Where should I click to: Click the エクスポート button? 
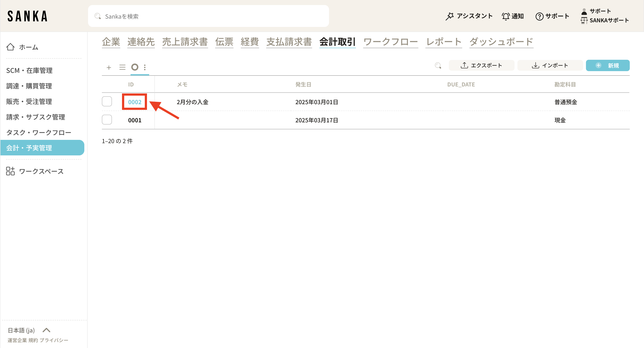click(x=481, y=65)
